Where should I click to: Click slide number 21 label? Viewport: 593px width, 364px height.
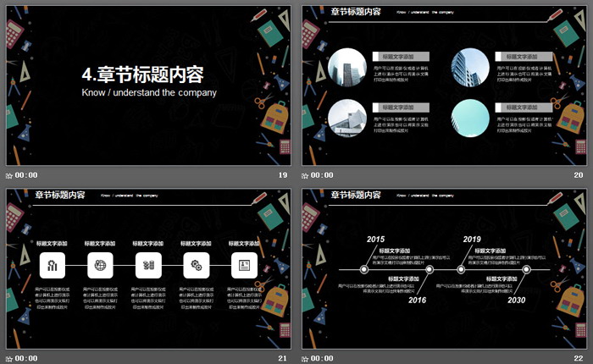pyautogui.click(x=282, y=359)
